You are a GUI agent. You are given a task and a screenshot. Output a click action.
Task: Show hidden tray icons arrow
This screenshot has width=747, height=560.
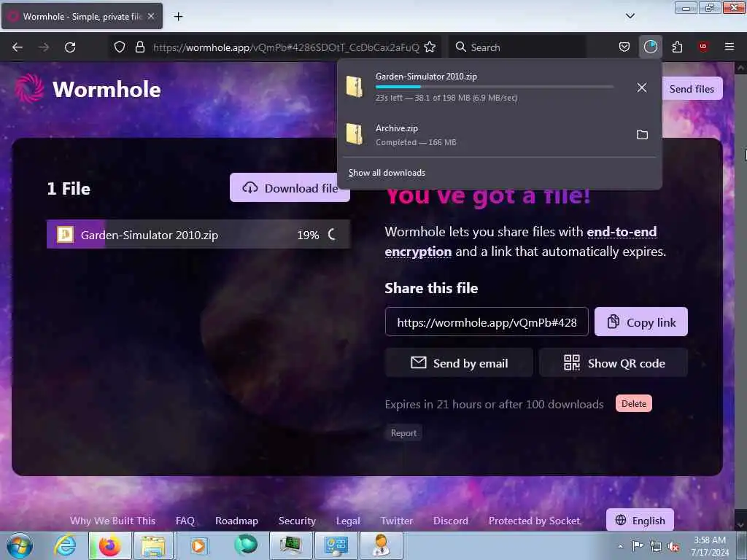(620, 547)
